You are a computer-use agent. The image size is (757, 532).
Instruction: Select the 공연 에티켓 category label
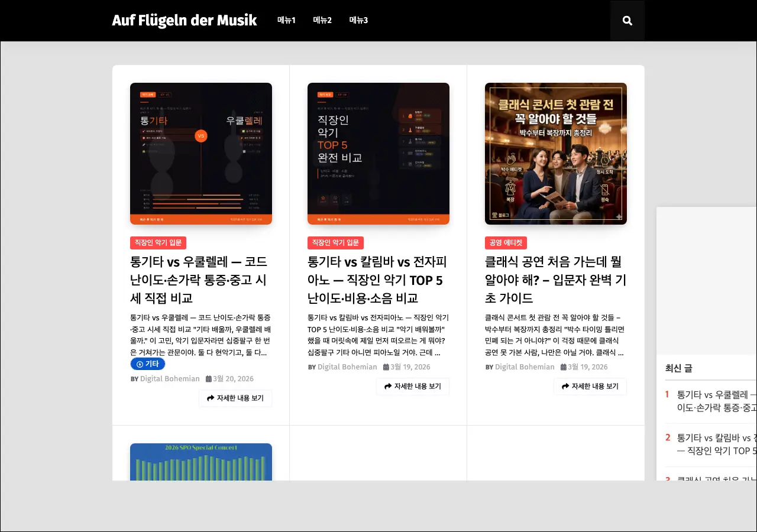tap(506, 243)
